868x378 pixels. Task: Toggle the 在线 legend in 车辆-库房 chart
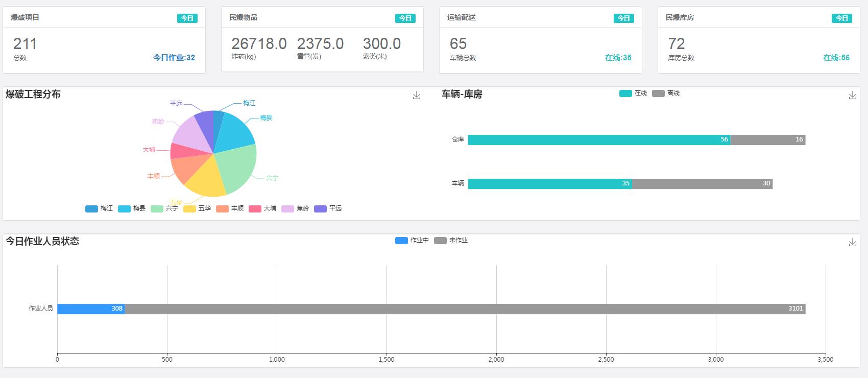point(633,93)
